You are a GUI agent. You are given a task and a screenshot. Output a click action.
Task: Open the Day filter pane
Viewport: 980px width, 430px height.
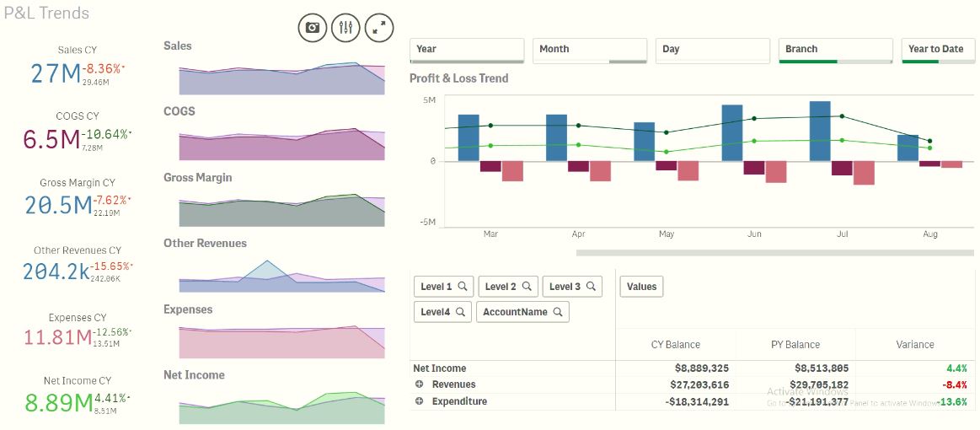pyautogui.click(x=713, y=51)
